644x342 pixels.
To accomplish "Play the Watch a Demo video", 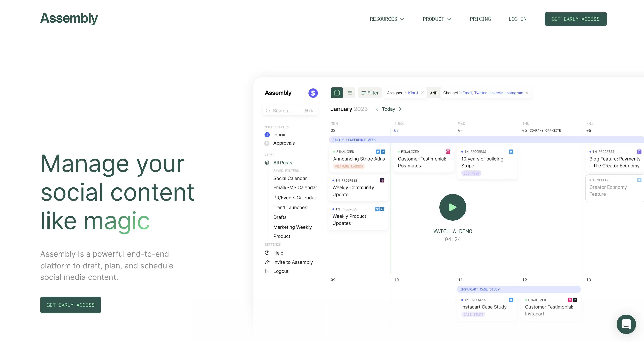I will (x=453, y=207).
